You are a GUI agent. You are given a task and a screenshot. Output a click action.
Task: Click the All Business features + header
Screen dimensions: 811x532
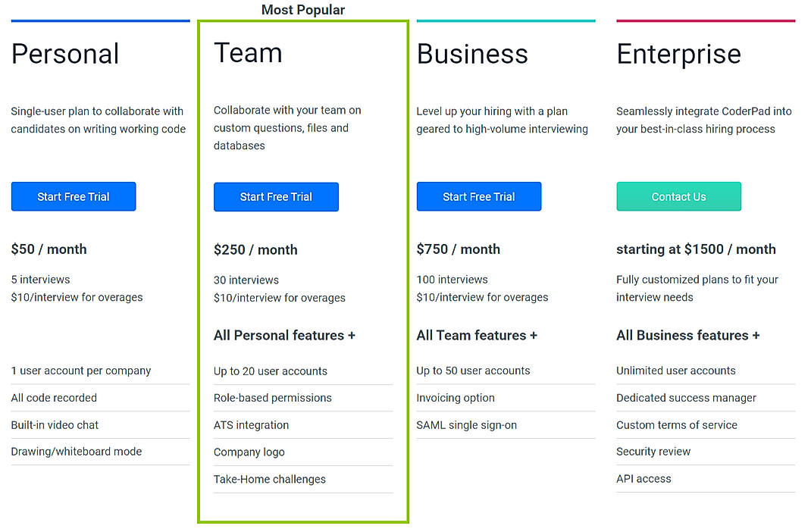click(687, 335)
